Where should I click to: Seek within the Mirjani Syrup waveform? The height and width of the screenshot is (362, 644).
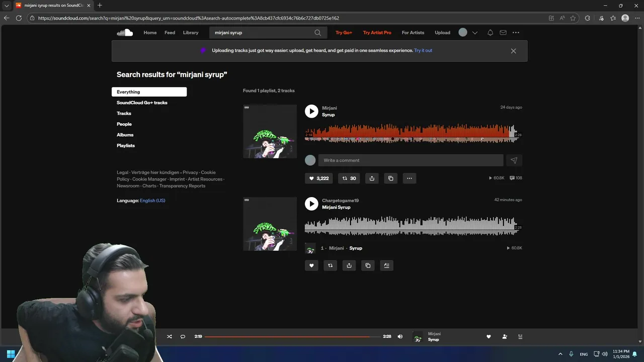tap(413, 133)
